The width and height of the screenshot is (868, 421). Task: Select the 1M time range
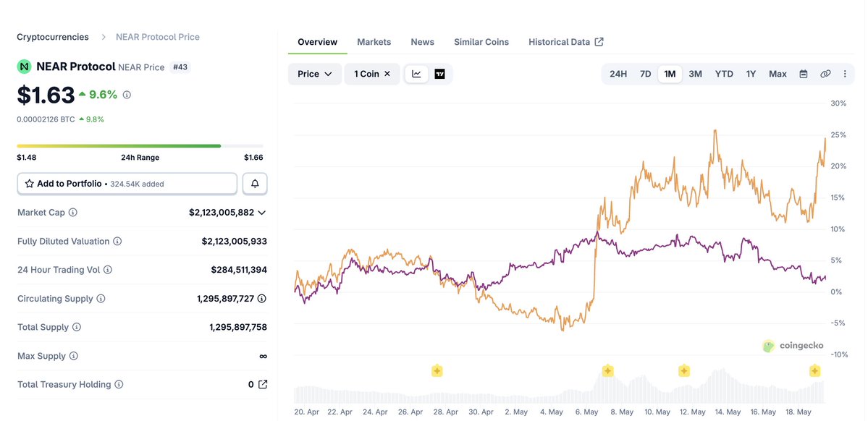pyautogui.click(x=670, y=74)
